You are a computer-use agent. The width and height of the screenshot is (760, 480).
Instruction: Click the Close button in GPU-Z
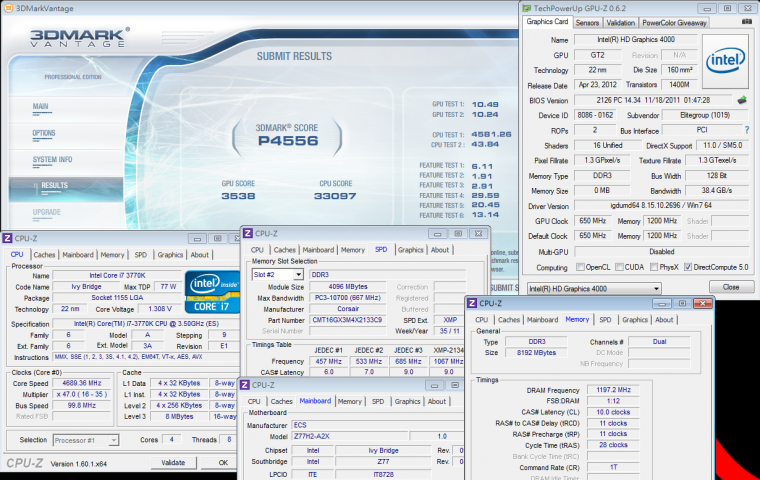point(730,288)
